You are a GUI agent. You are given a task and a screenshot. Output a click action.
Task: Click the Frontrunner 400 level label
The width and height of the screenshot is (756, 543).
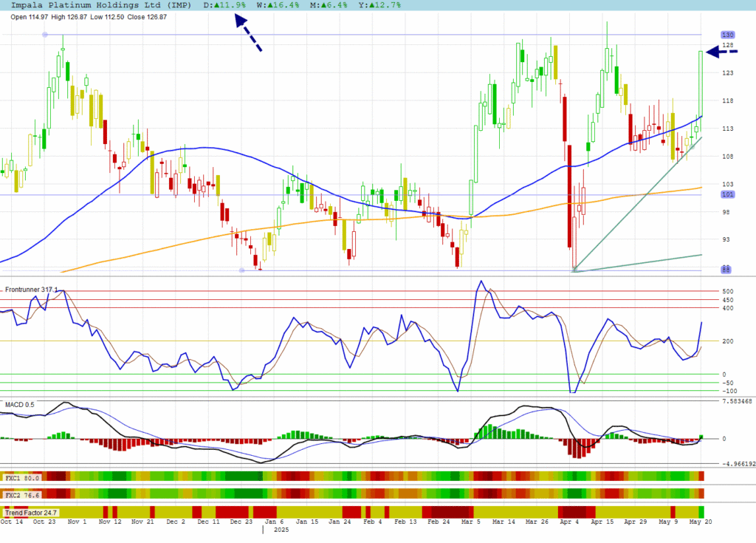coord(727,308)
